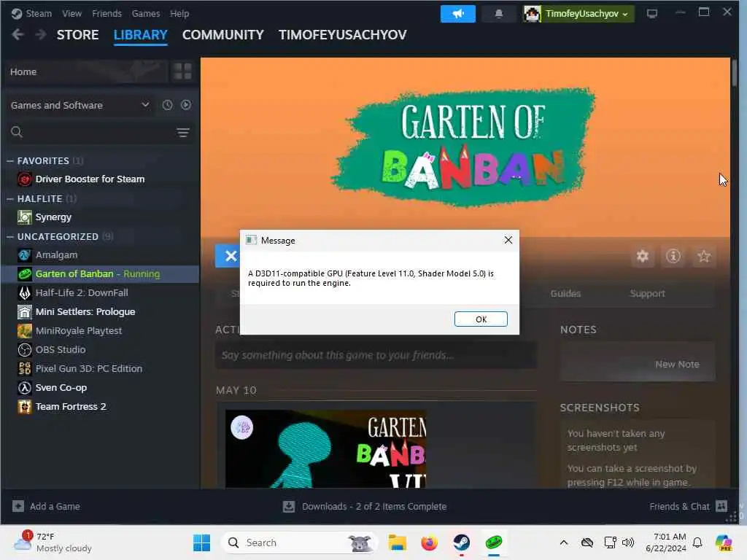This screenshot has width=747, height=560.
Task: Collapse the UNCATEGORIZED category
Action: [x=10, y=237]
